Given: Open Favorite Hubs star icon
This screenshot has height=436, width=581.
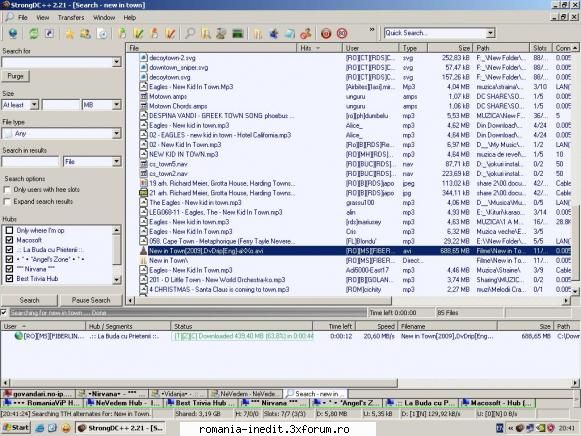Looking at the screenshot, I should coord(69,34).
